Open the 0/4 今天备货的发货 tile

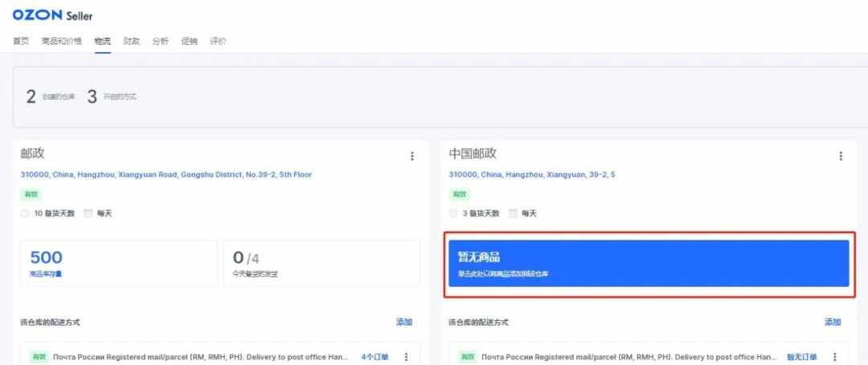[321, 263]
